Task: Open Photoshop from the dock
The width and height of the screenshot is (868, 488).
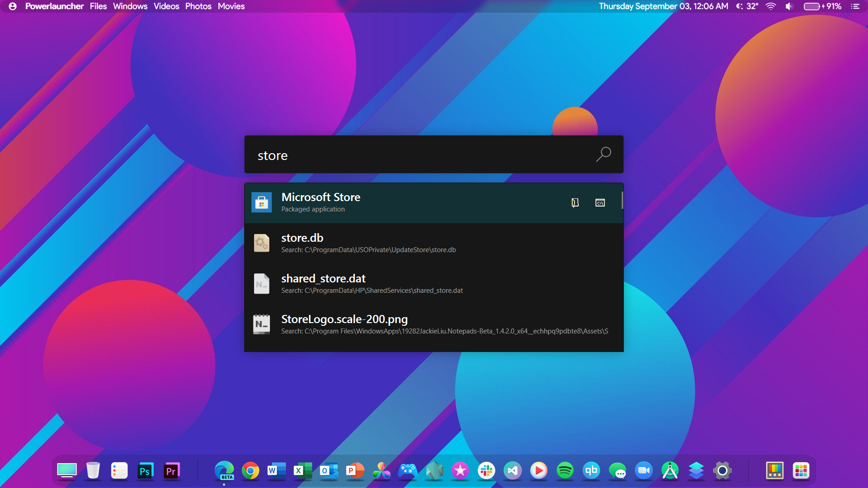Action: pyautogui.click(x=145, y=470)
